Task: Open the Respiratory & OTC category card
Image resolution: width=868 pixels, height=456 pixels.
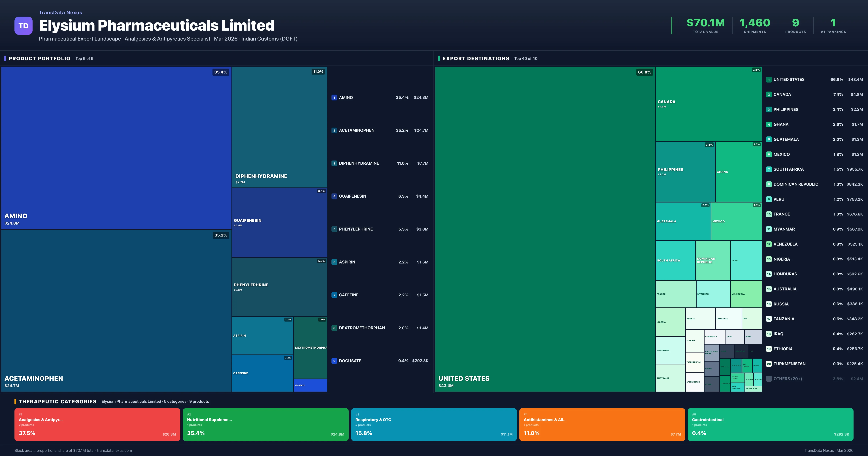Action: coord(434,424)
